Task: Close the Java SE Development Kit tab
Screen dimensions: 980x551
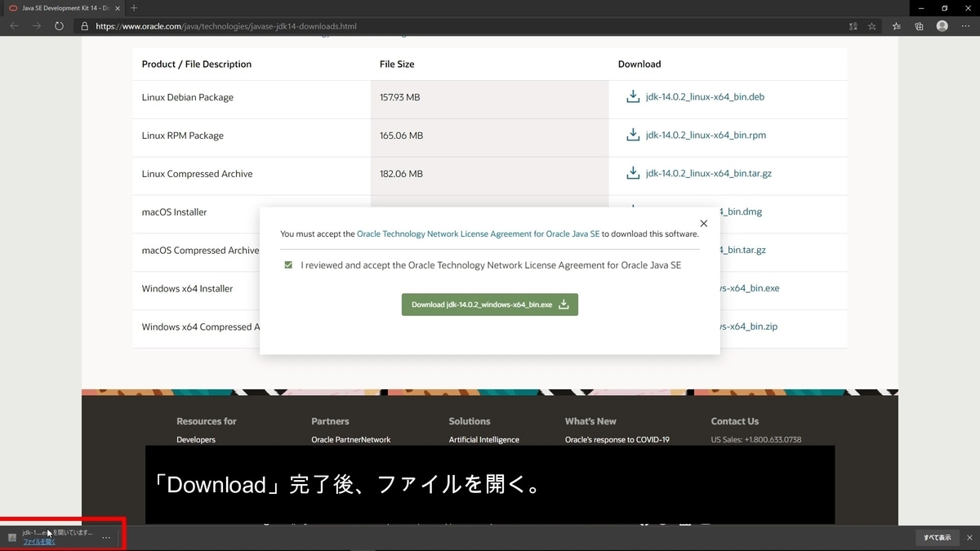Action: tap(117, 7)
